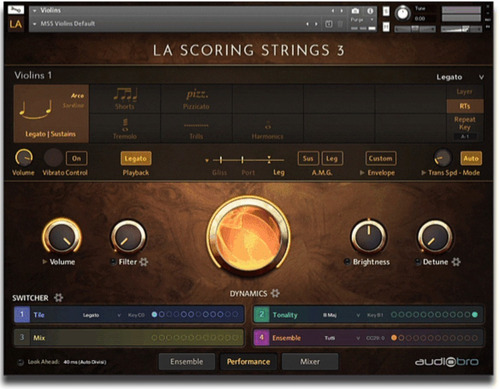Open the Filter settings gear
This screenshot has height=389, width=500.
coord(144,262)
